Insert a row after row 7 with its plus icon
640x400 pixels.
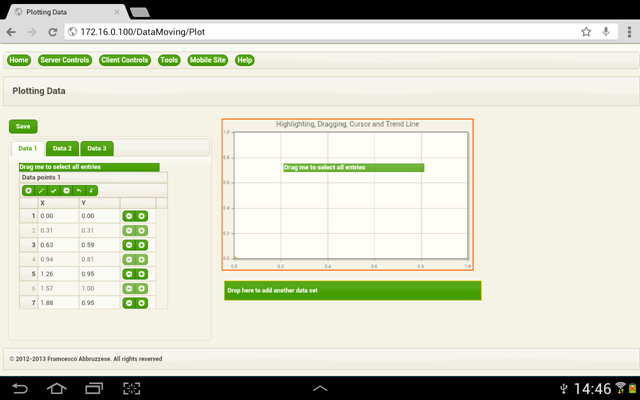point(141,303)
